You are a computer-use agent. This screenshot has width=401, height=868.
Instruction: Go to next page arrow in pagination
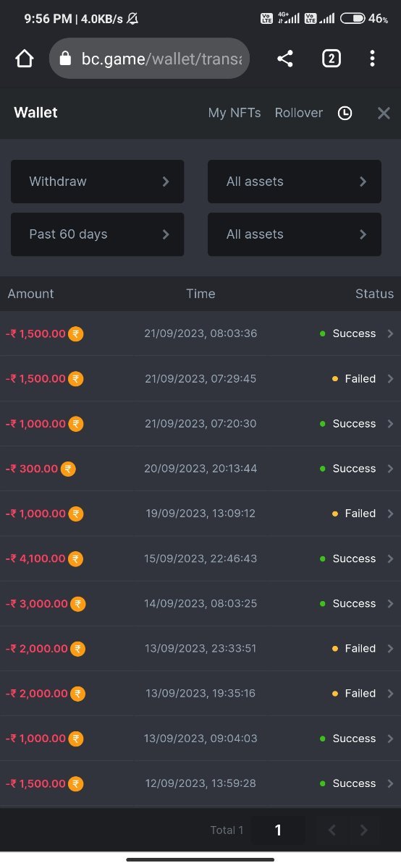click(x=364, y=830)
